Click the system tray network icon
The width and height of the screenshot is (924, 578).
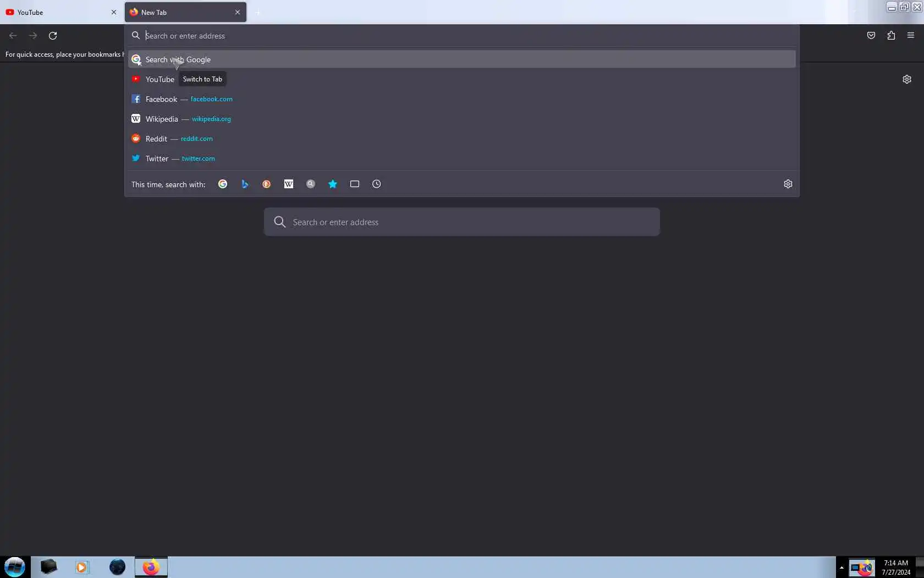click(856, 568)
